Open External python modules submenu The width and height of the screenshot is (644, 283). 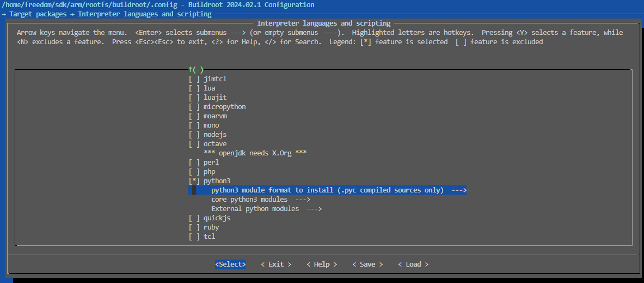[x=267, y=208]
